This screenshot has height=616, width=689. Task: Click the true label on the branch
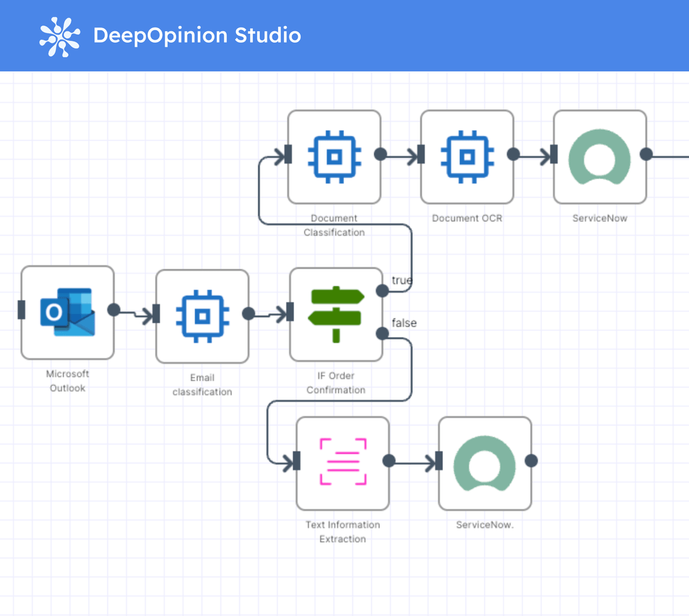[x=402, y=280]
